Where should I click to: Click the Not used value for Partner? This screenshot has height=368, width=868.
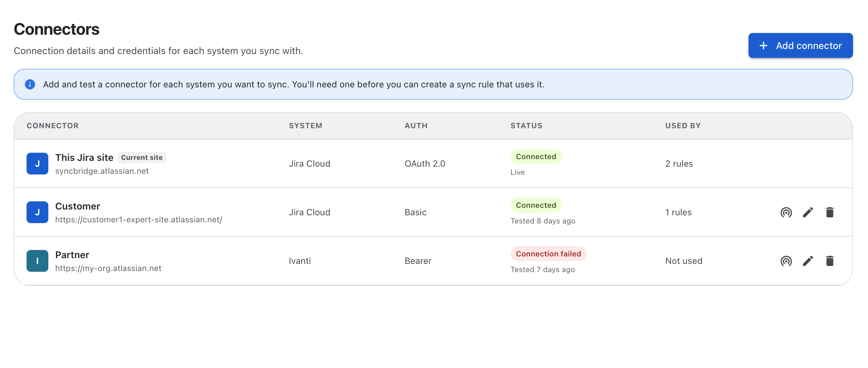click(684, 261)
